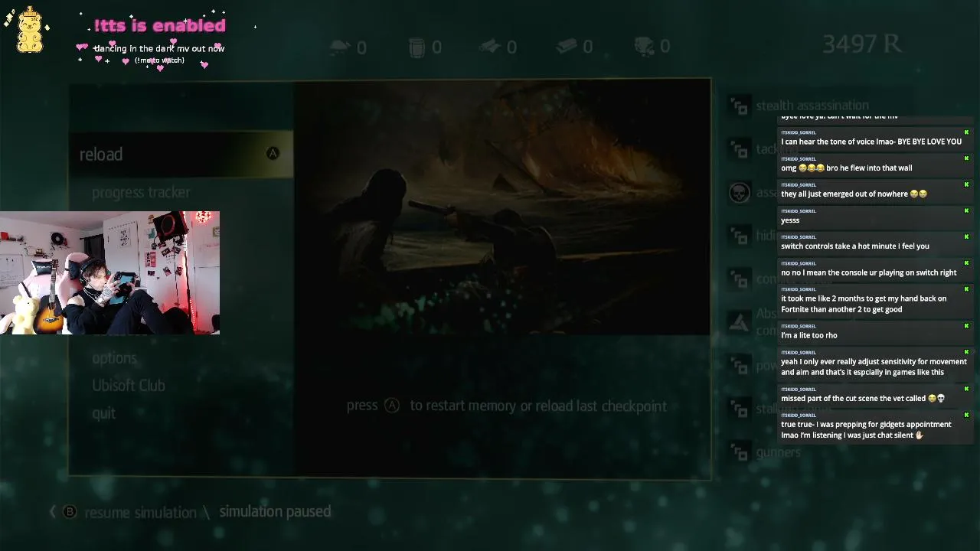The image size is (980, 551).
Task: Click the wood cargo icon beside the money total
Action: [645, 47]
